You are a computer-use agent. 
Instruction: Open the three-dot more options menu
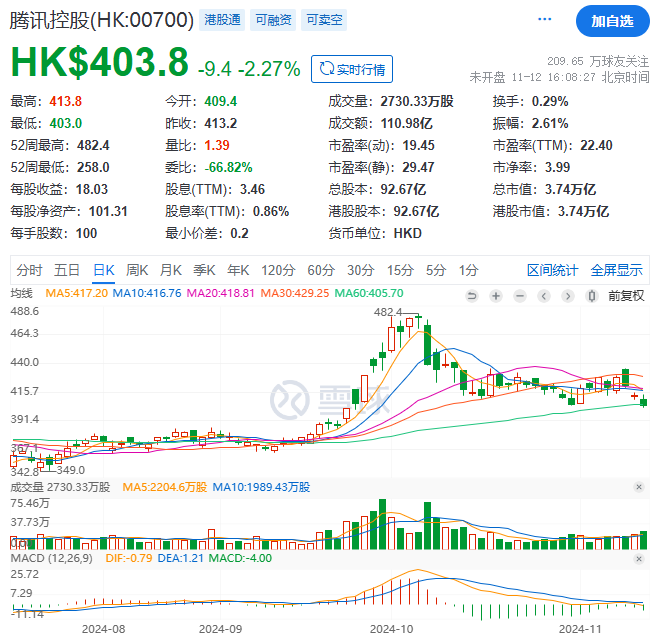point(543,20)
